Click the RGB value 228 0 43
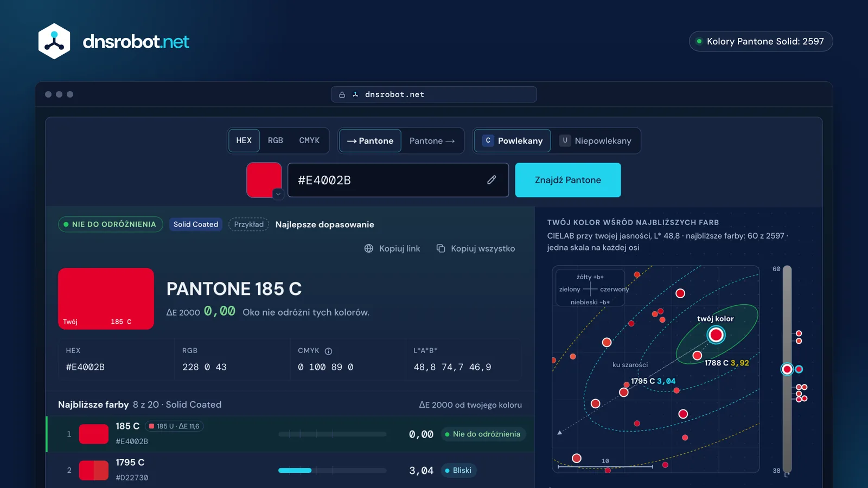The height and width of the screenshot is (488, 868). pyautogui.click(x=205, y=367)
